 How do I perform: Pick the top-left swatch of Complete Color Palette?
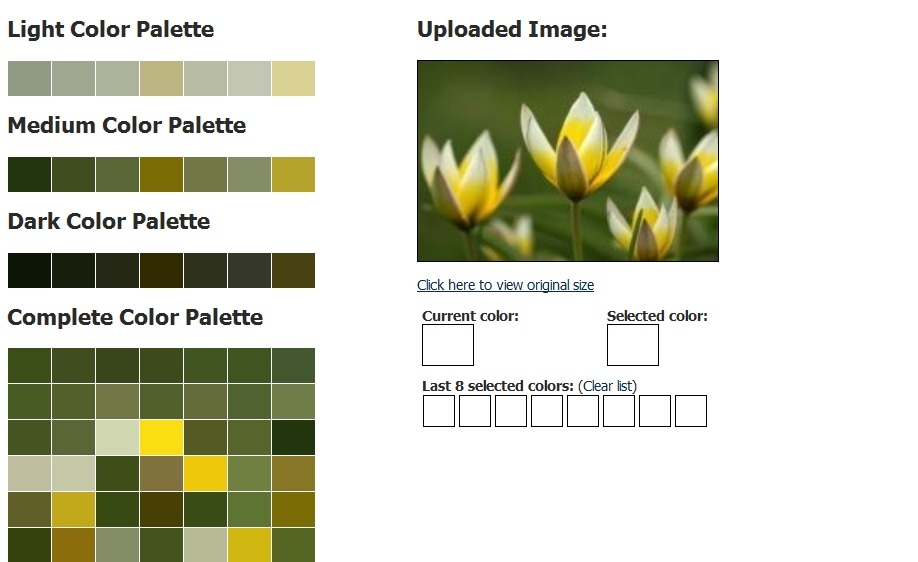pyautogui.click(x=29, y=365)
